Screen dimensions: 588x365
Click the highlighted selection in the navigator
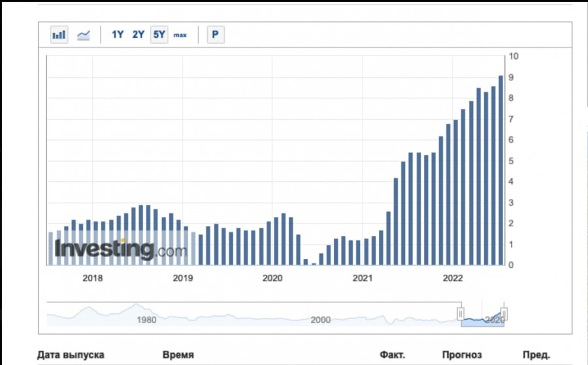tap(482, 319)
